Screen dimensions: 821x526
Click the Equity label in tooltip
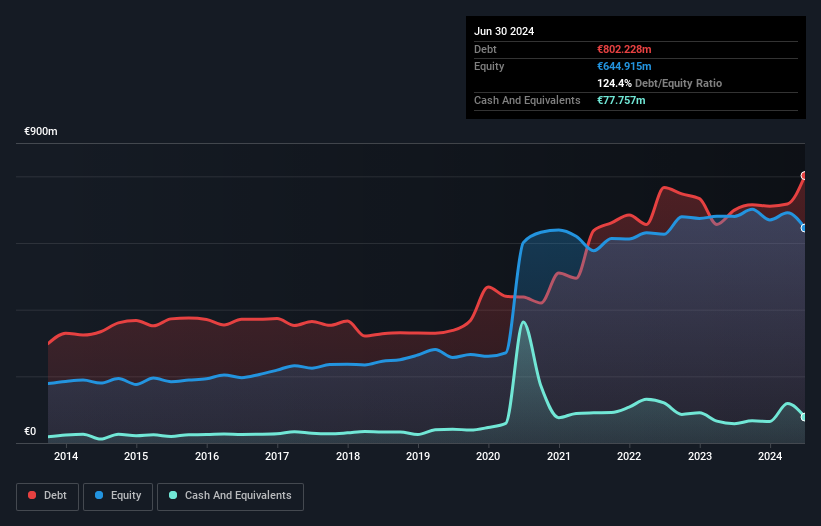(x=489, y=66)
